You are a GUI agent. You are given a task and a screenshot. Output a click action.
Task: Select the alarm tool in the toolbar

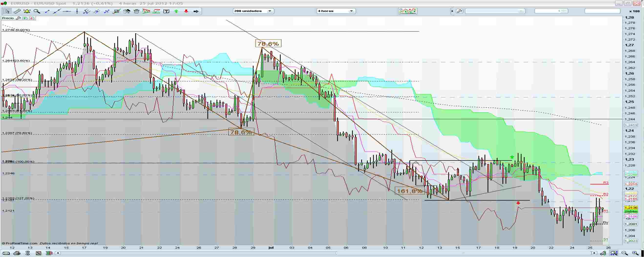[x=27, y=11]
